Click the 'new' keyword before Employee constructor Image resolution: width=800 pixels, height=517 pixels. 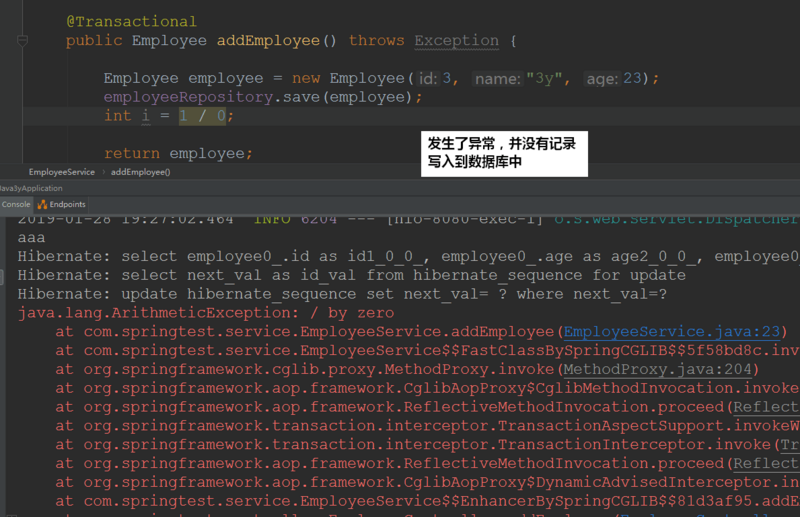pos(306,78)
